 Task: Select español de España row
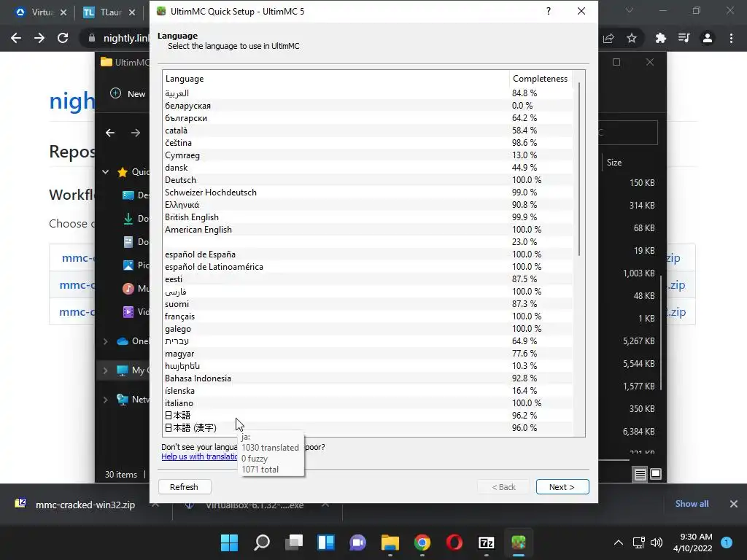click(x=368, y=254)
